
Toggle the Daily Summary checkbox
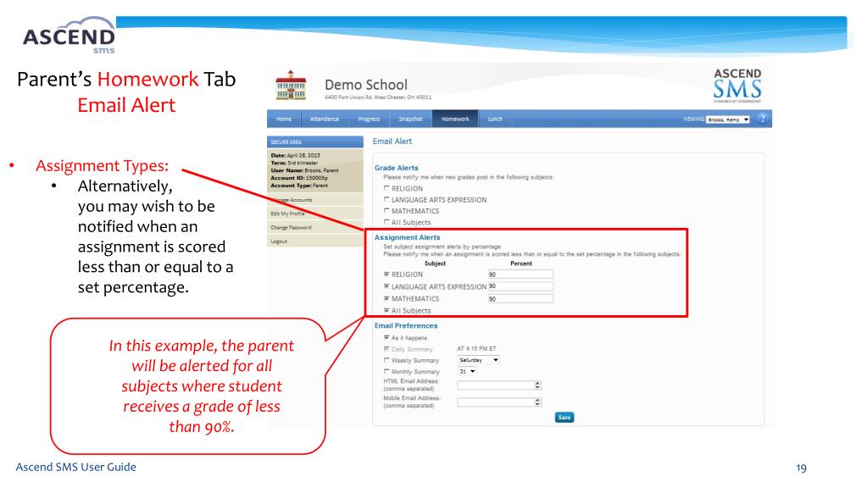pos(387,349)
